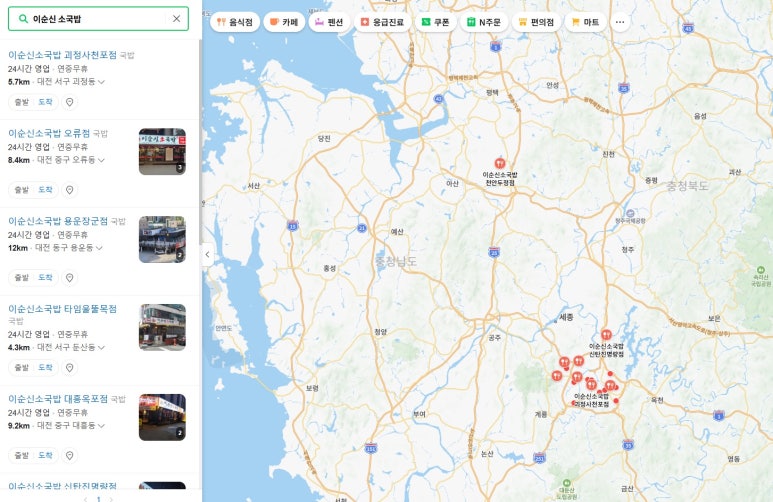The image size is (773, 502).
Task: Set 대흥옥포점 as 출발 point
Action: [x=22, y=455]
